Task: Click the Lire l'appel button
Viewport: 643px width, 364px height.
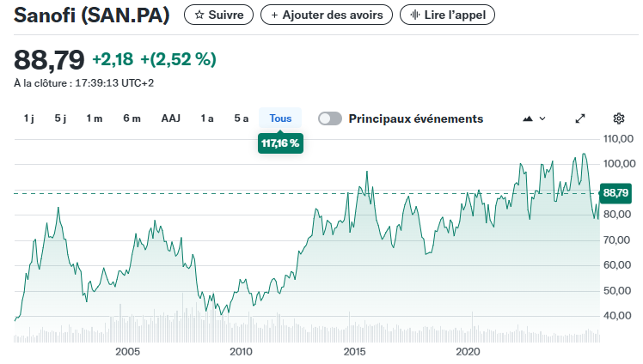Action: (447, 15)
